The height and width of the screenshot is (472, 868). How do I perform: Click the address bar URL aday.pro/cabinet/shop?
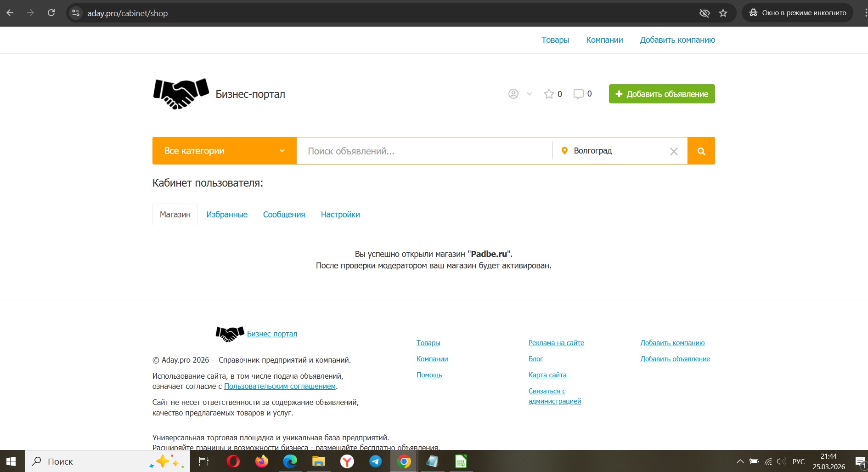pos(128,13)
